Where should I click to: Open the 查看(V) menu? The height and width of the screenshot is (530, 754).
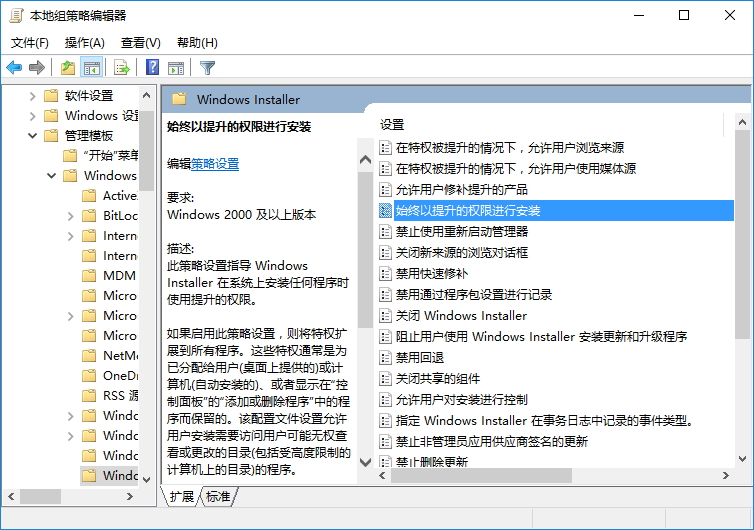point(140,43)
